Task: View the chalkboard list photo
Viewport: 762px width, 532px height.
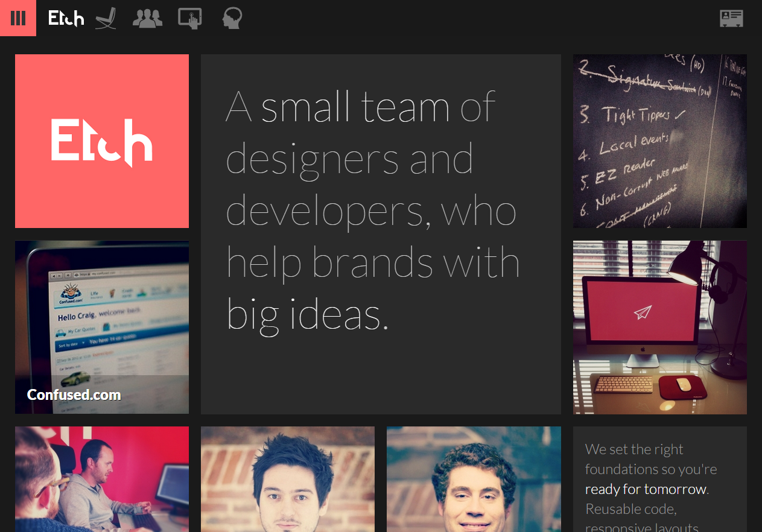Action: pos(660,141)
